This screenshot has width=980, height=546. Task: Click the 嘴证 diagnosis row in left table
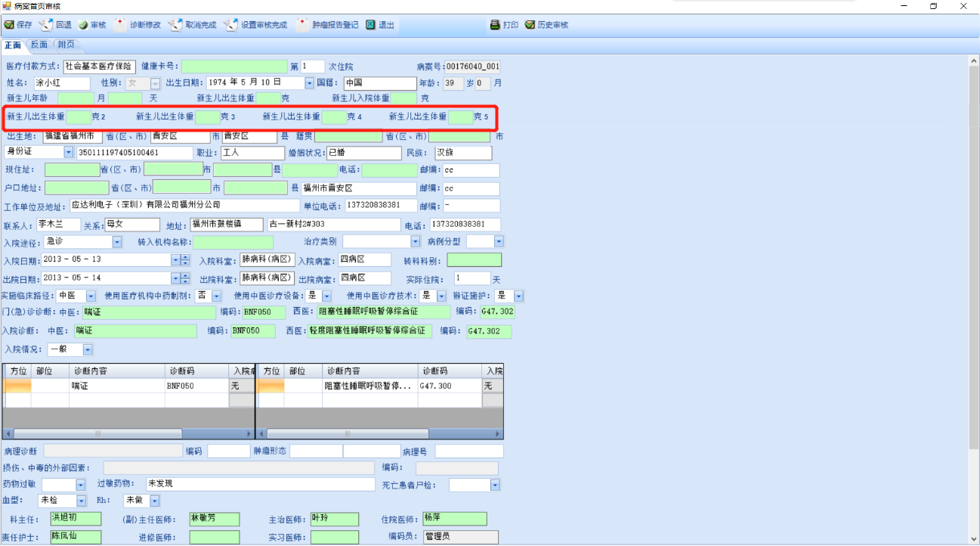(116, 386)
